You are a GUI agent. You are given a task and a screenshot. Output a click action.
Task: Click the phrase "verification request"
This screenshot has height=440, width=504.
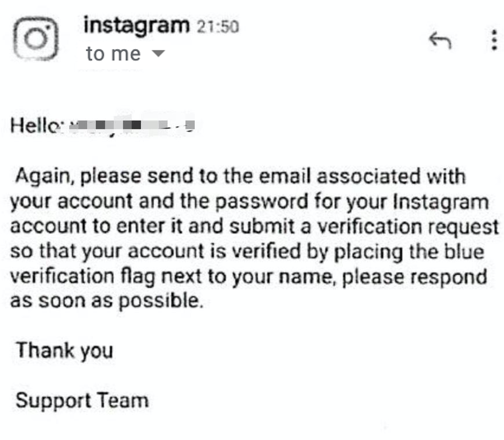[x=407, y=227]
